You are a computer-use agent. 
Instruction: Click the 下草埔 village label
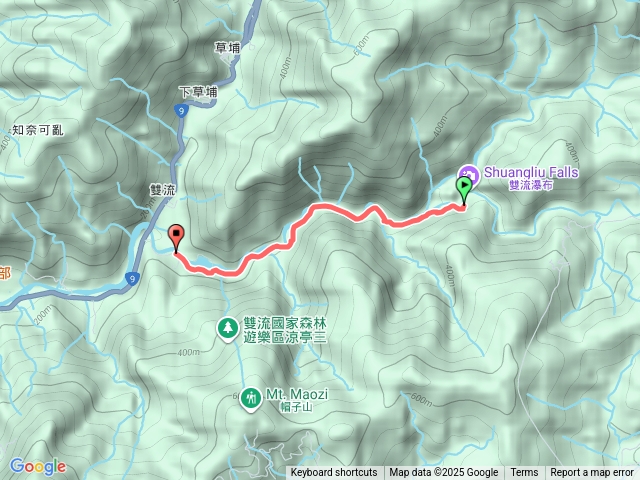[199, 92]
